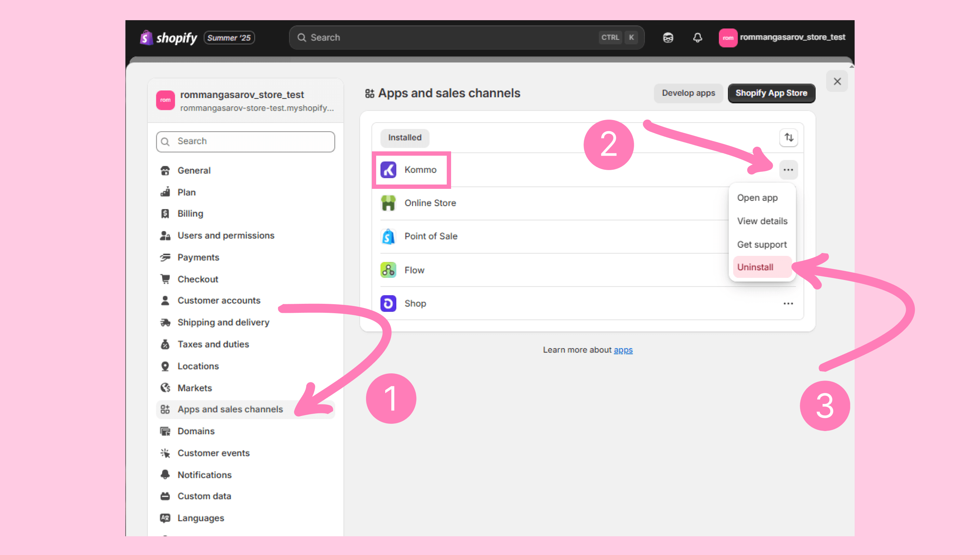Choose Get support from the menu
Viewport: 980px width, 555px height.
(762, 244)
